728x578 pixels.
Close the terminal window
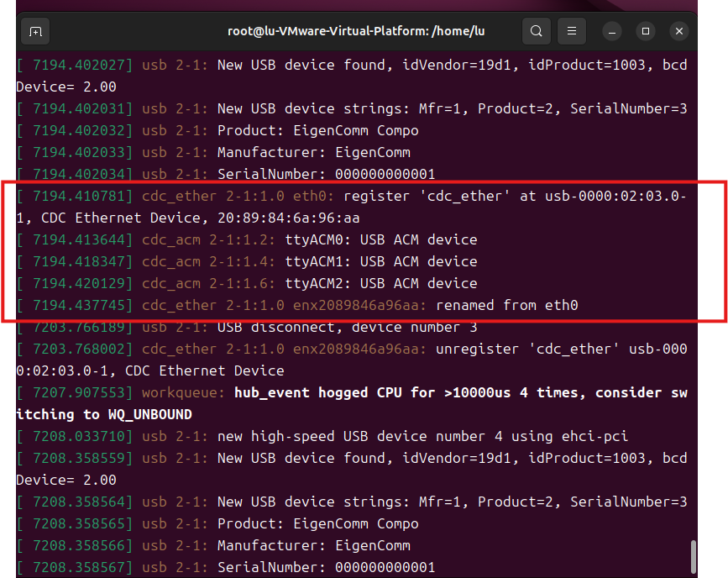click(x=679, y=31)
